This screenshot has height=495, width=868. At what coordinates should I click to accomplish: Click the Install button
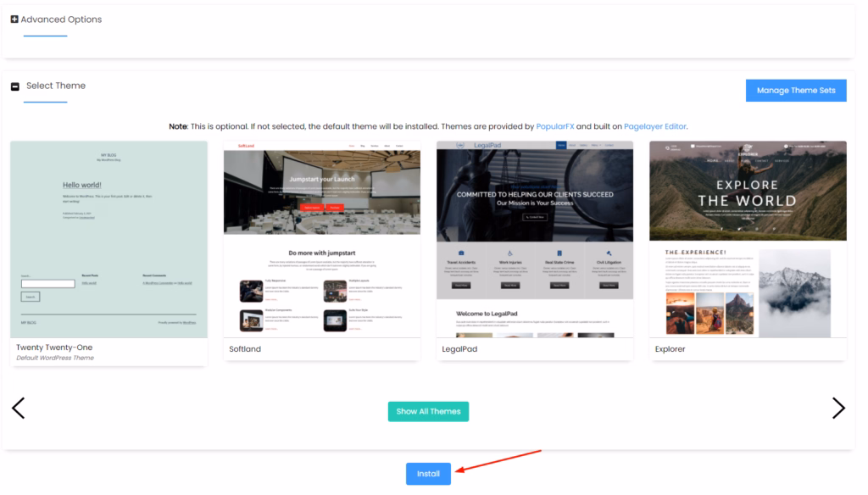428,474
